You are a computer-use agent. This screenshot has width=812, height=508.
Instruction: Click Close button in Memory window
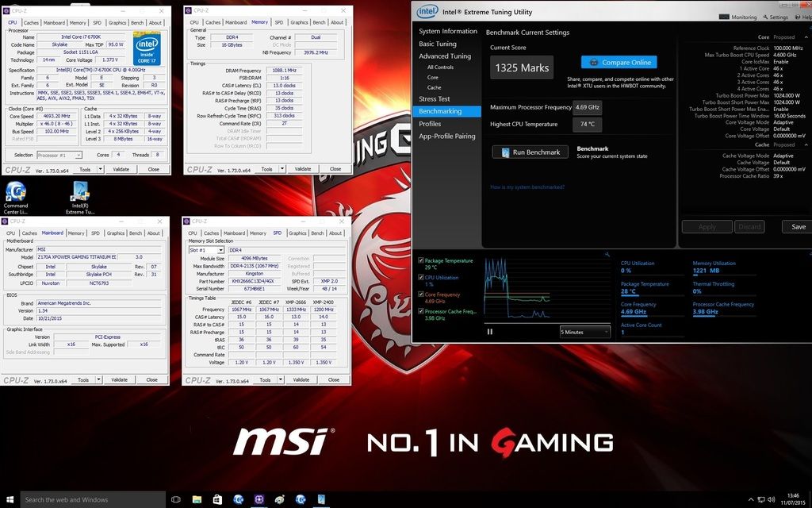coord(335,169)
